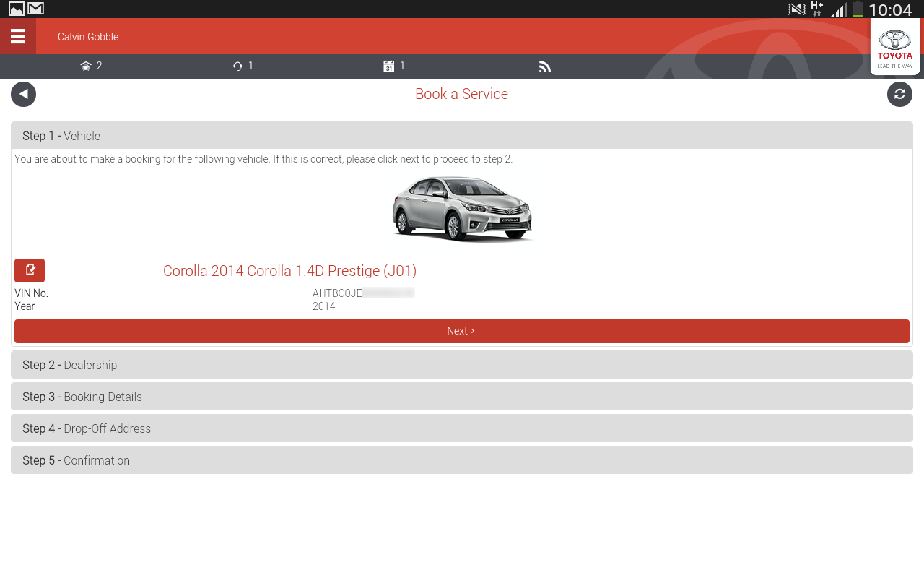Tap the silent mode icon in the status bar

pyautogui.click(x=796, y=9)
